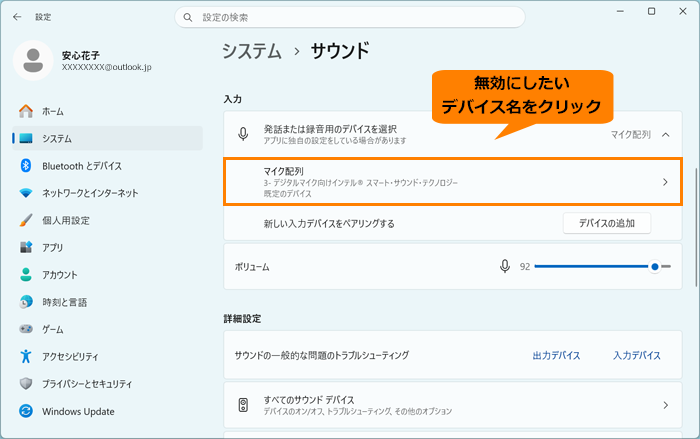Click the ゲーム controller icon
Image resolution: width=700 pixels, height=439 pixels.
(x=26, y=329)
